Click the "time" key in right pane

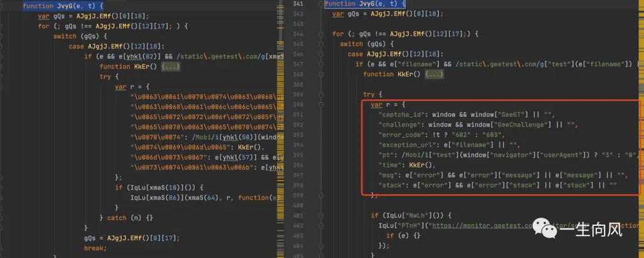point(390,165)
